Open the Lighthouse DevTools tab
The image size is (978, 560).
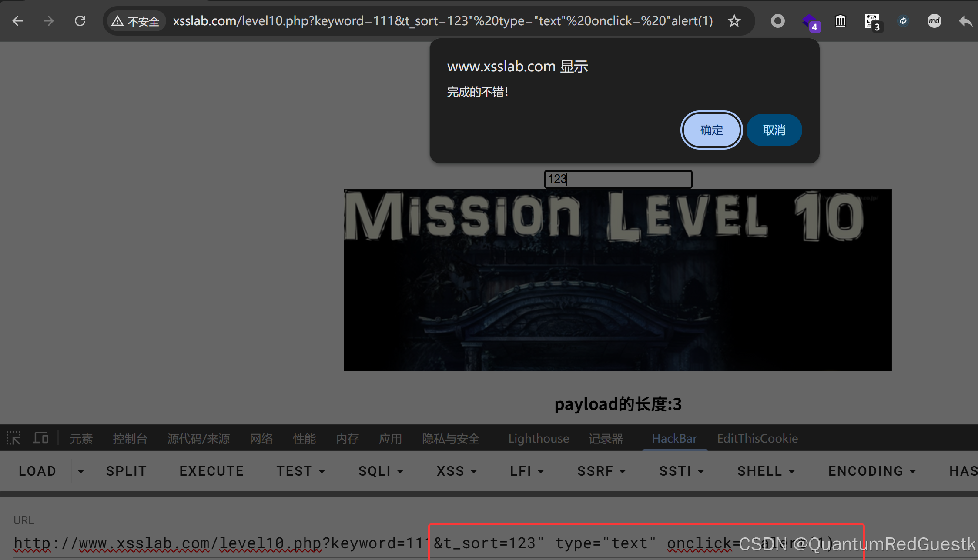coord(539,438)
